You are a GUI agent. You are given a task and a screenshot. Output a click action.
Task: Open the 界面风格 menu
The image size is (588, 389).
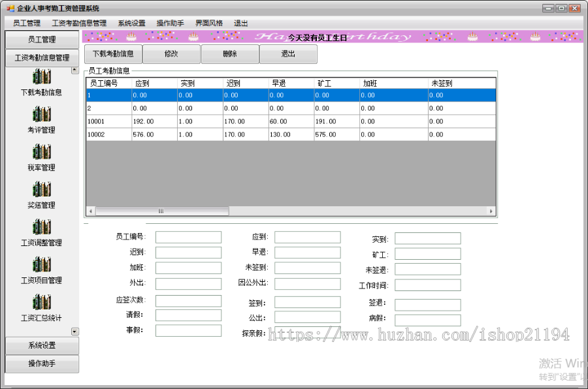tap(208, 23)
